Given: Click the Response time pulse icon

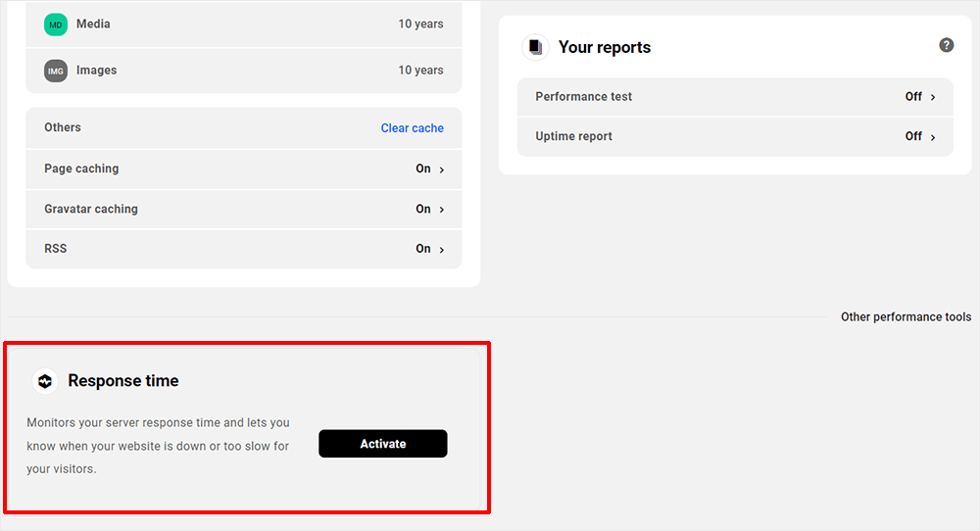Looking at the screenshot, I should 45,381.
